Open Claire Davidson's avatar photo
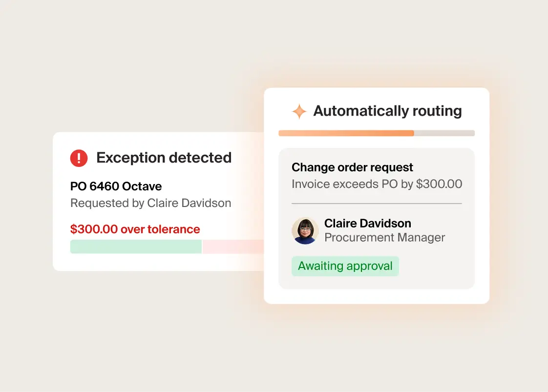 [305, 230]
